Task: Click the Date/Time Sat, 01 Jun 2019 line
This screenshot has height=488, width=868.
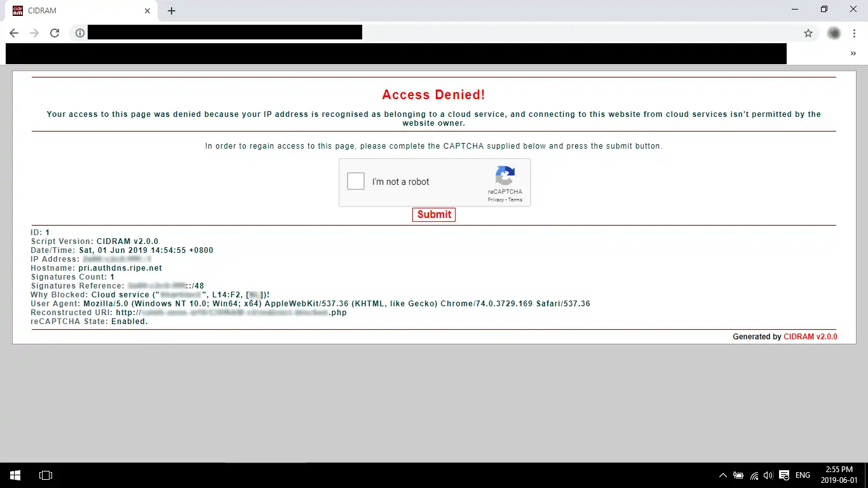Action: pyautogui.click(x=122, y=250)
